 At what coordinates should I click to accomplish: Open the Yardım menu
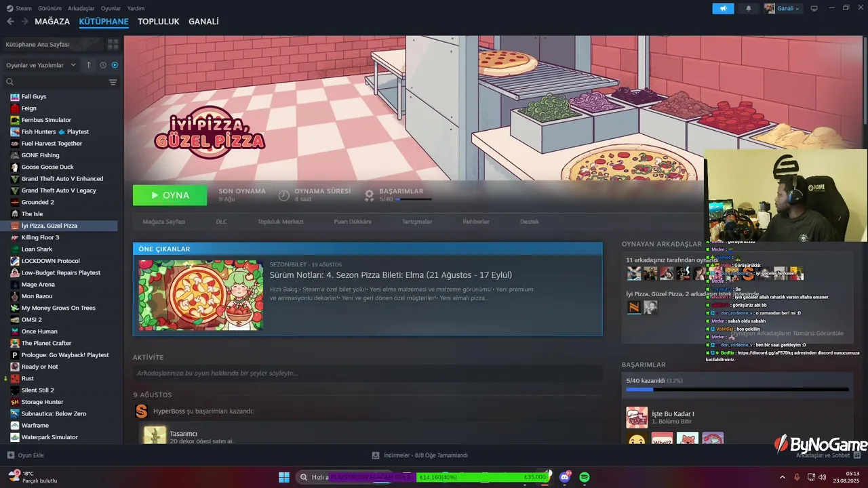tap(136, 8)
